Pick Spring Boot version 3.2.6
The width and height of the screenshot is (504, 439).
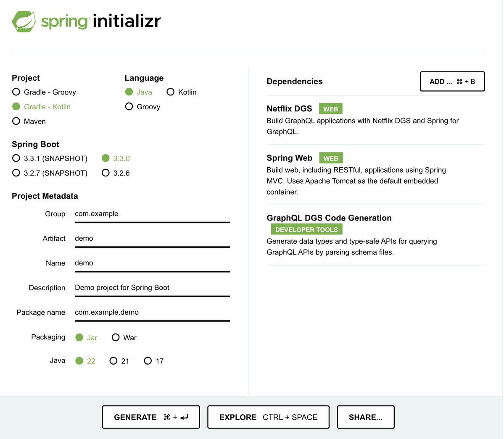[116, 173]
